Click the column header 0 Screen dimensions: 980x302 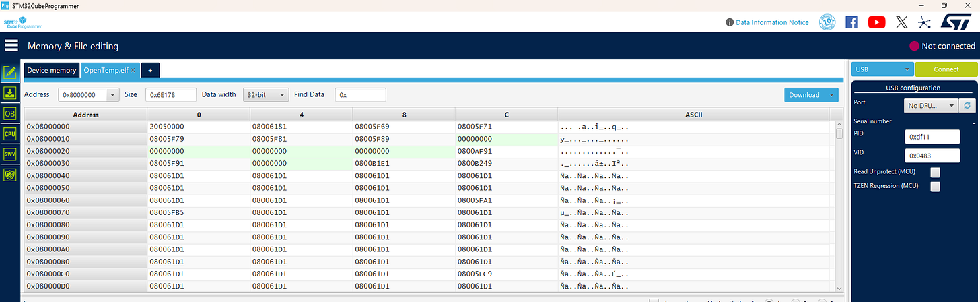(x=199, y=115)
